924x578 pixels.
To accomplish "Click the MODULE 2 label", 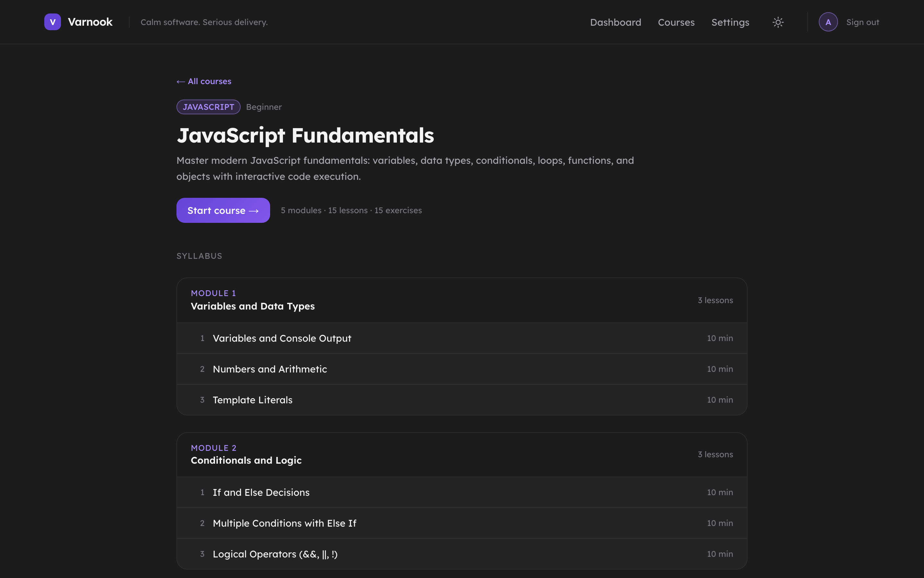I will 213,448.
